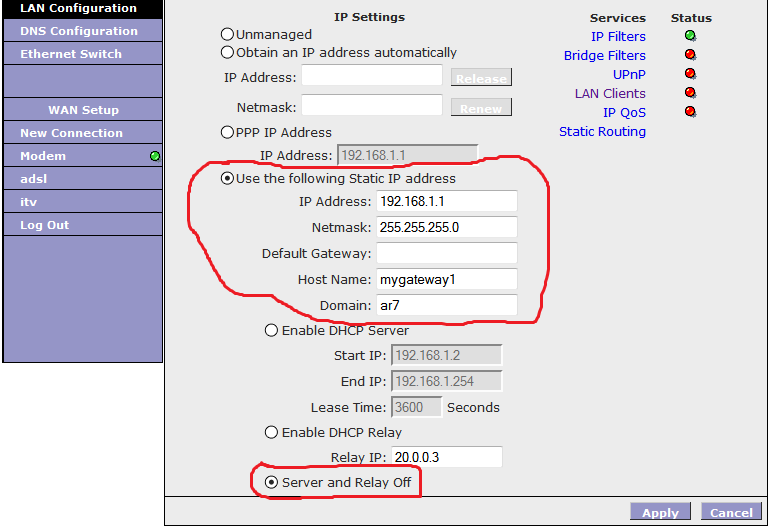Click the Status column heading
Viewport: 768px width, 531px height.
pyautogui.click(x=691, y=18)
